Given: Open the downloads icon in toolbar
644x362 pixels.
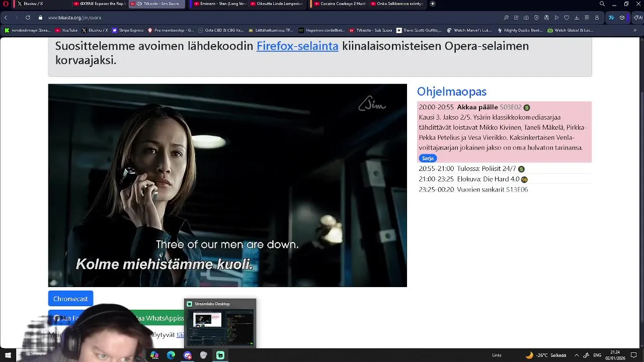Looking at the screenshot, I should pos(577,18).
